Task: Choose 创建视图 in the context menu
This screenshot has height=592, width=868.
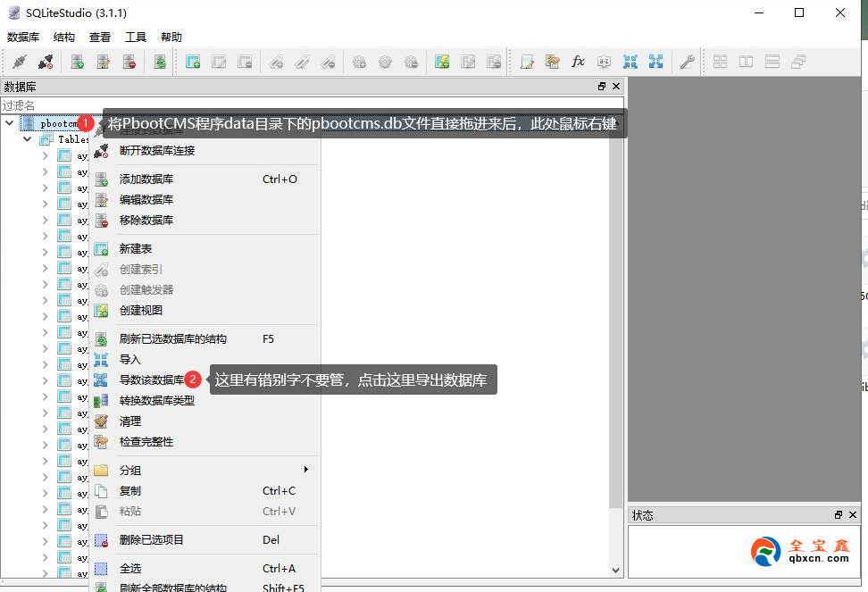Action: (x=204, y=311)
